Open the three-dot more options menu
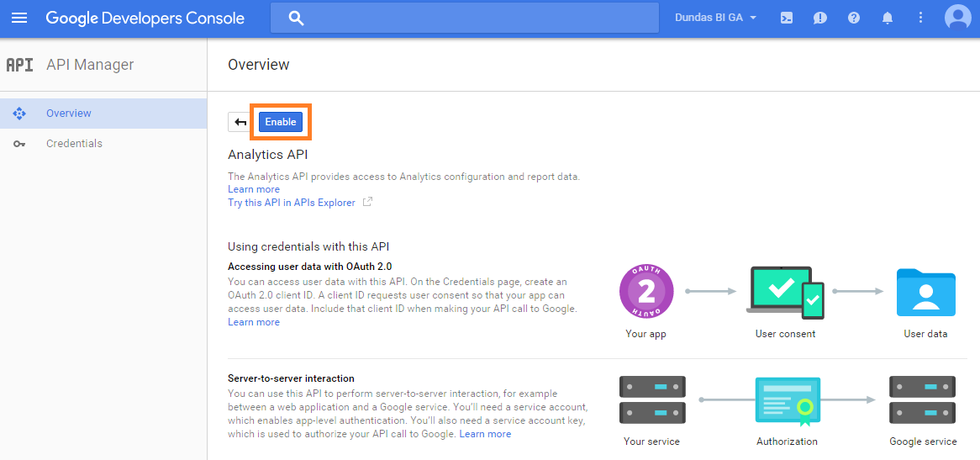 [x=920, y=19]
